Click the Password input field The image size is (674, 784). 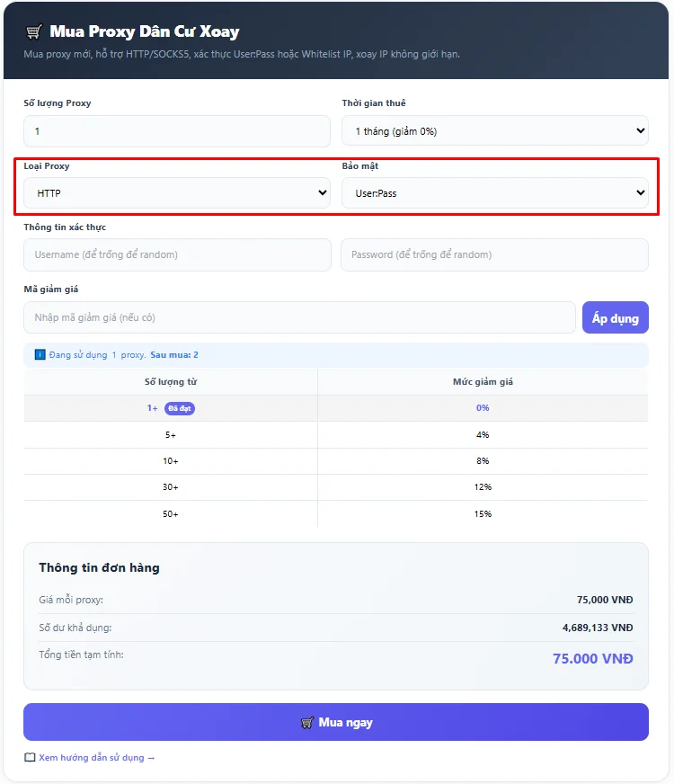click(x=494, y=254)
